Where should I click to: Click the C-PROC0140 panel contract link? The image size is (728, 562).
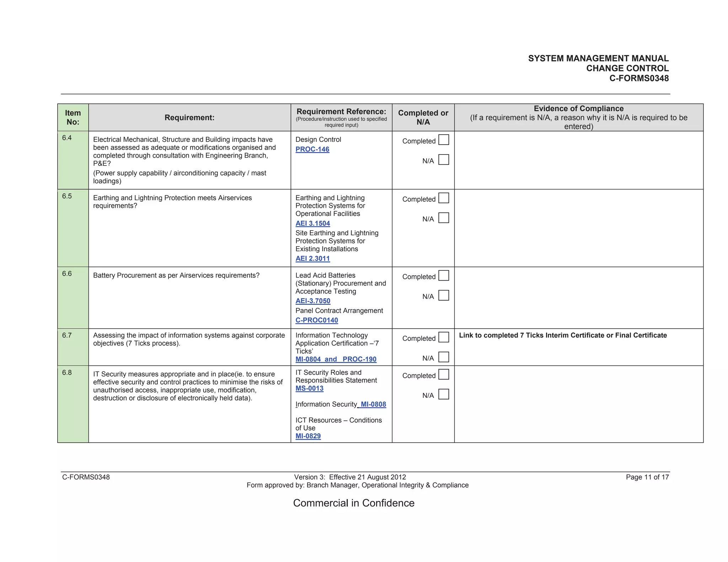[316, 320]
